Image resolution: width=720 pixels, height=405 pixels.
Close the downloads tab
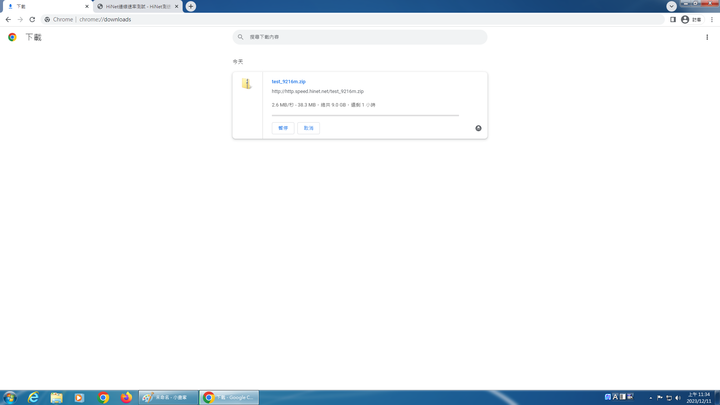tap(87, 6)
